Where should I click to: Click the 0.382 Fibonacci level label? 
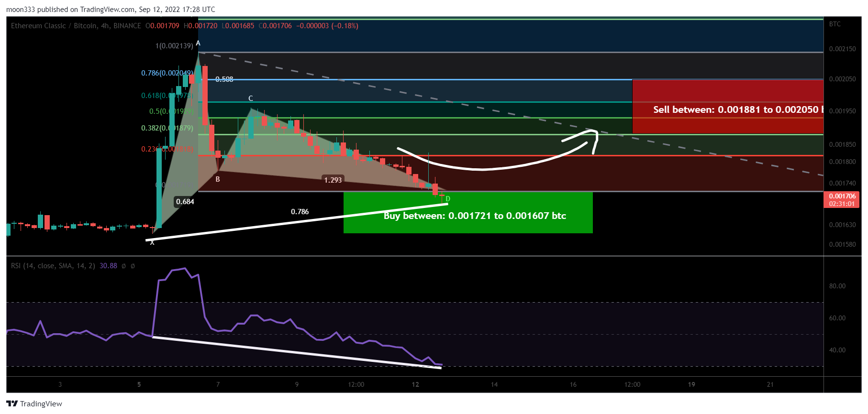click(x=167, y=128)
